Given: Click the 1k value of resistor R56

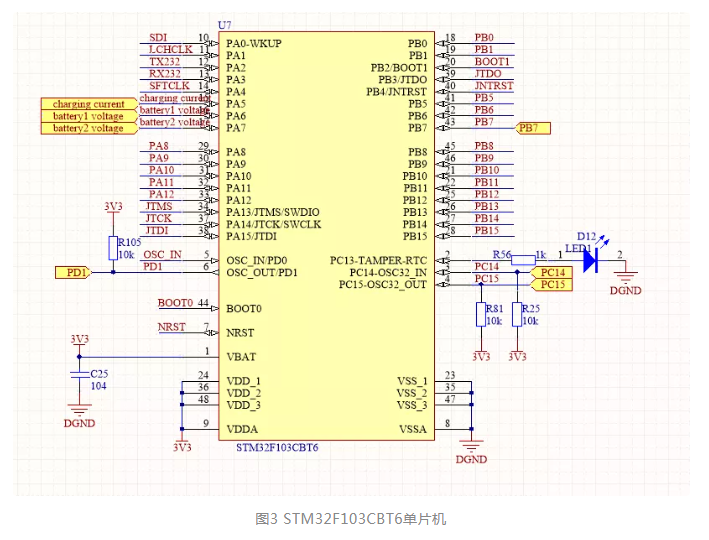Looking at the screenshot, I should pos(541,255).
